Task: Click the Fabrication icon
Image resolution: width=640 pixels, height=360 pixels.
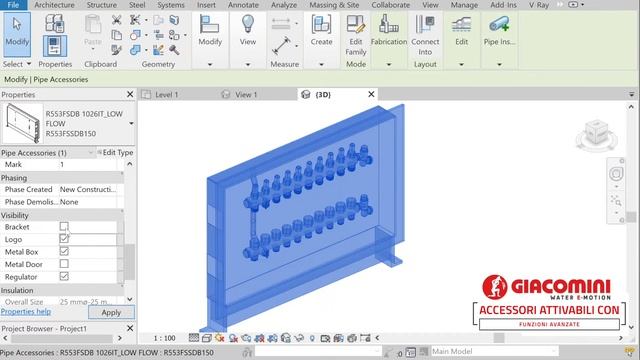Action: [x=389, y=24]
